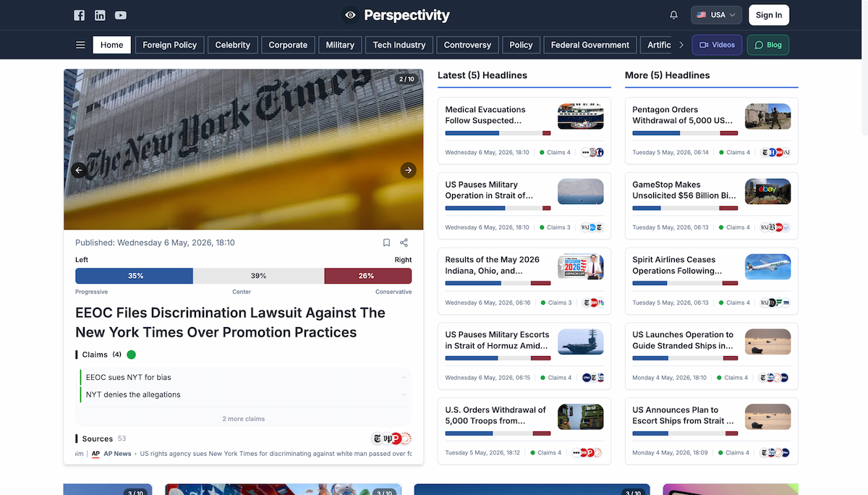Click the Medical Evacuations ship thumbnail
The image size is (868, 495).
click(581, 117)
